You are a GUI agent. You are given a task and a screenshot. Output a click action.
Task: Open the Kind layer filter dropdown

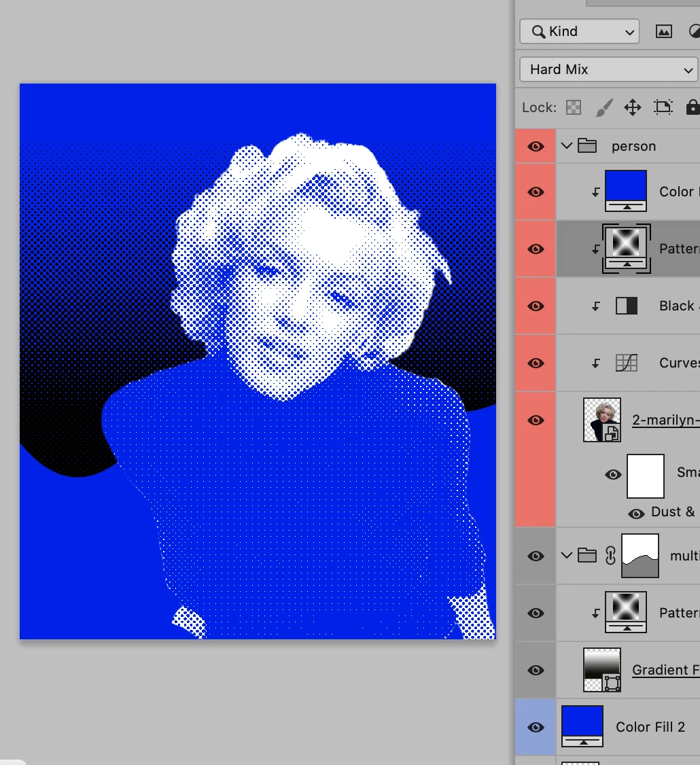point(580,32)
